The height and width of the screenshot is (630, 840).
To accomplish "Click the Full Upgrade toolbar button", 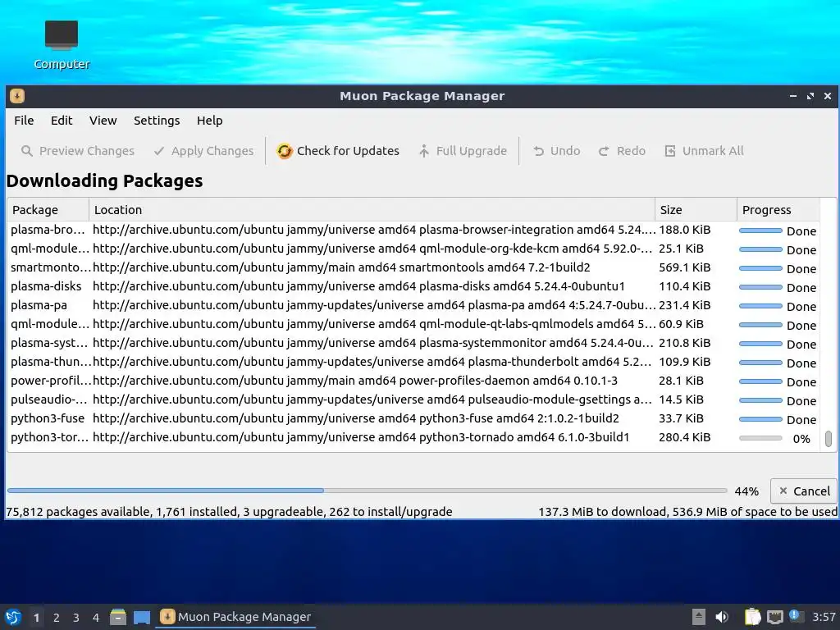I will pos(463,151).
